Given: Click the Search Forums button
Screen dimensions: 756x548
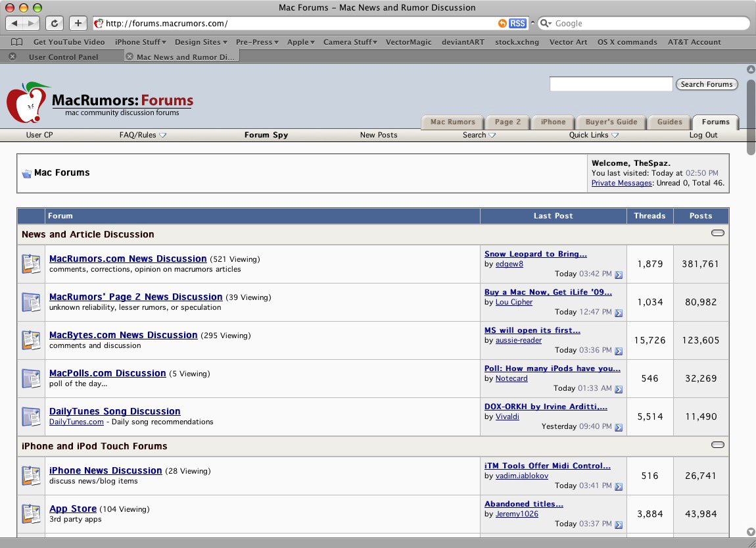Looking at the screenshot, I should [x=706, y=84].
